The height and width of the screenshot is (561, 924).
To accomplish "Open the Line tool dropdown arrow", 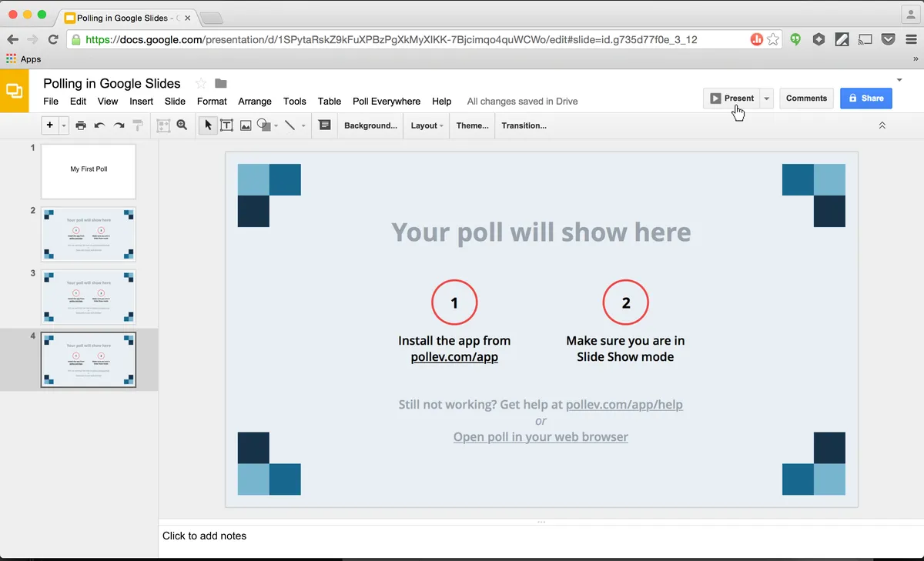I will coord(303,125).
